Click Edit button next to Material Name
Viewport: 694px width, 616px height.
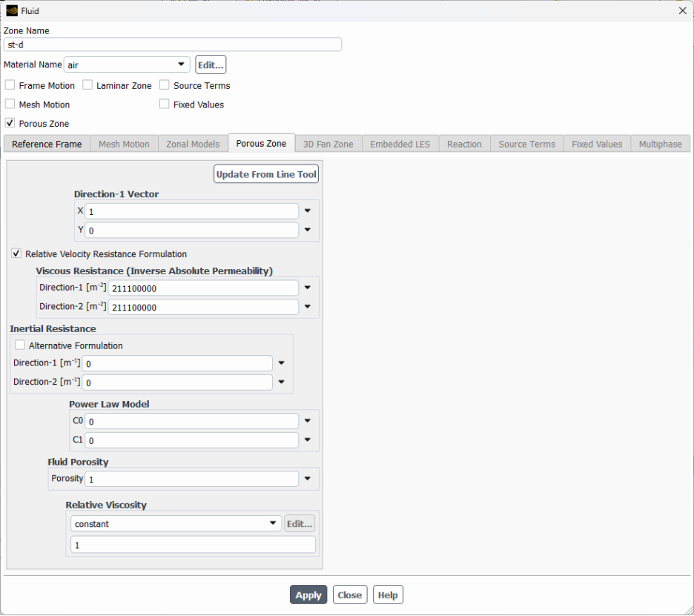(211, 64)
